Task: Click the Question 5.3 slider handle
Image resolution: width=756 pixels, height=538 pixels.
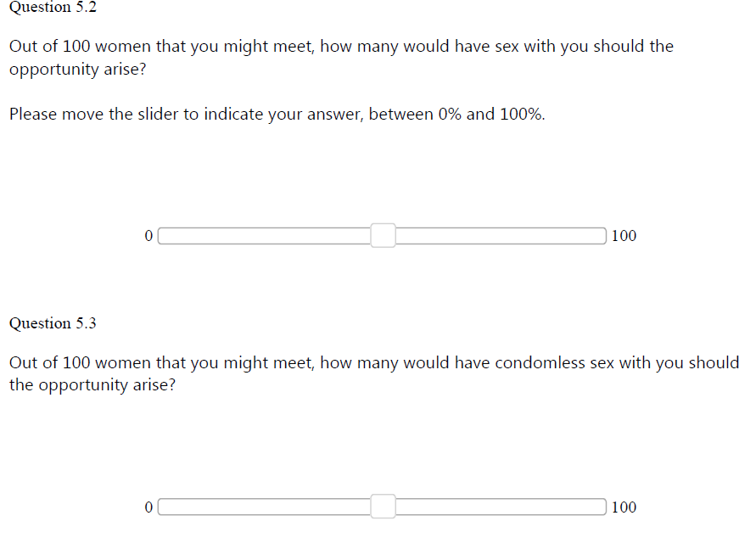Action: click(383, 507)
